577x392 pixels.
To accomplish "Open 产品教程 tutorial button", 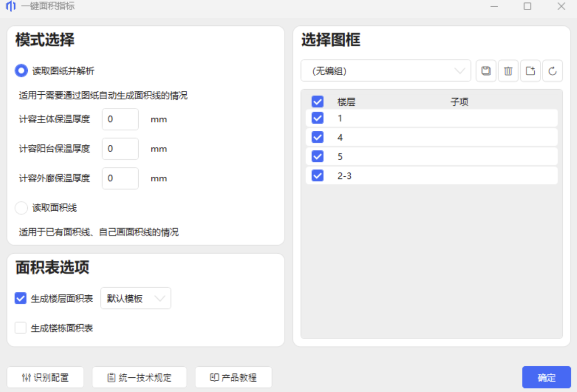I will click(x=233, y=377).
